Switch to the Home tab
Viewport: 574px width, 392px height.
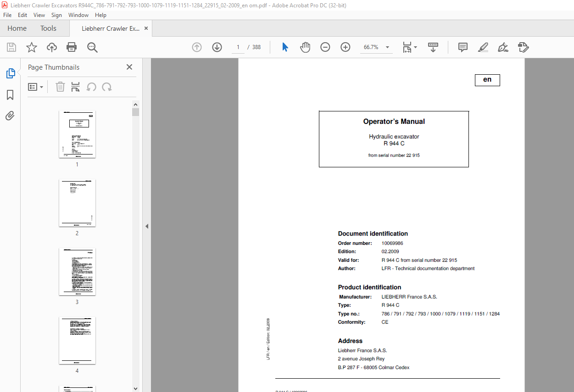17,28
